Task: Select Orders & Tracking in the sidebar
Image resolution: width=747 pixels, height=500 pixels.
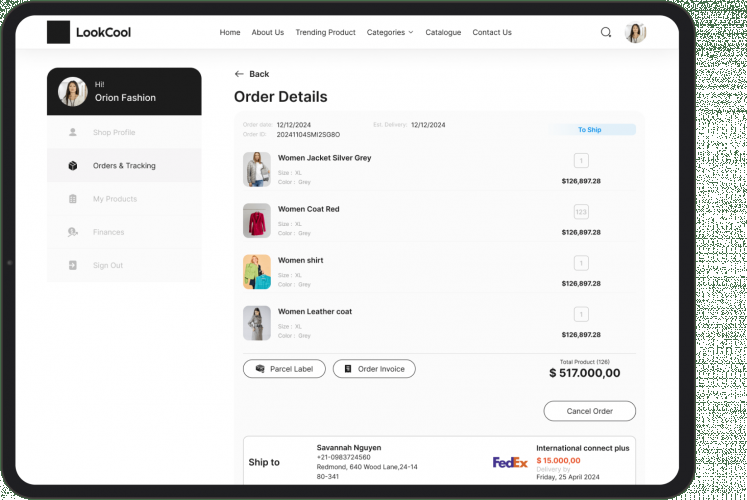Action: 124,166
